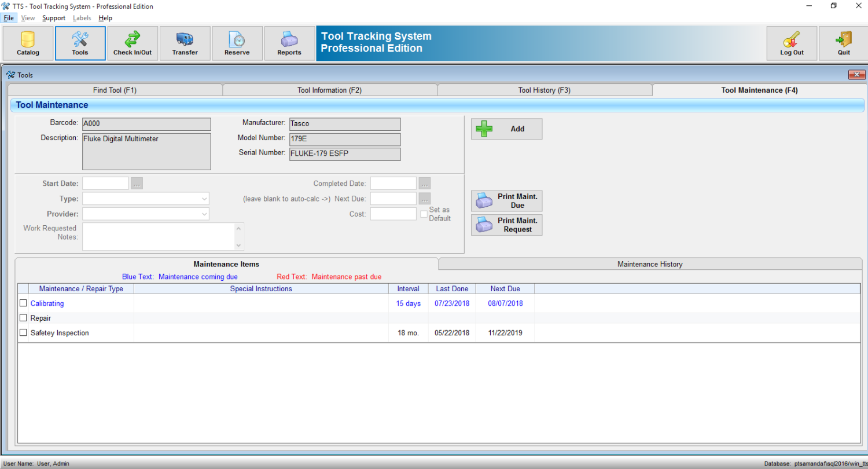Click inside the Cost field
Image resolution: width=868 pixels, height=469 pixels.
coord(393,214)
